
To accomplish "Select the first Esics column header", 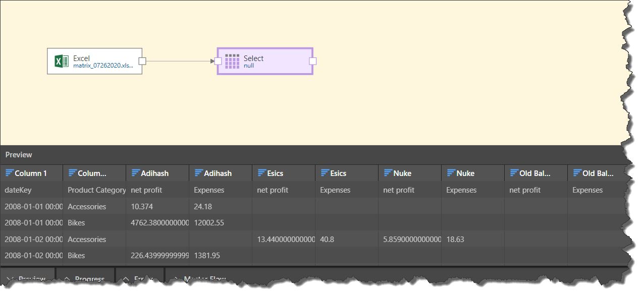I will click(275, 173).
